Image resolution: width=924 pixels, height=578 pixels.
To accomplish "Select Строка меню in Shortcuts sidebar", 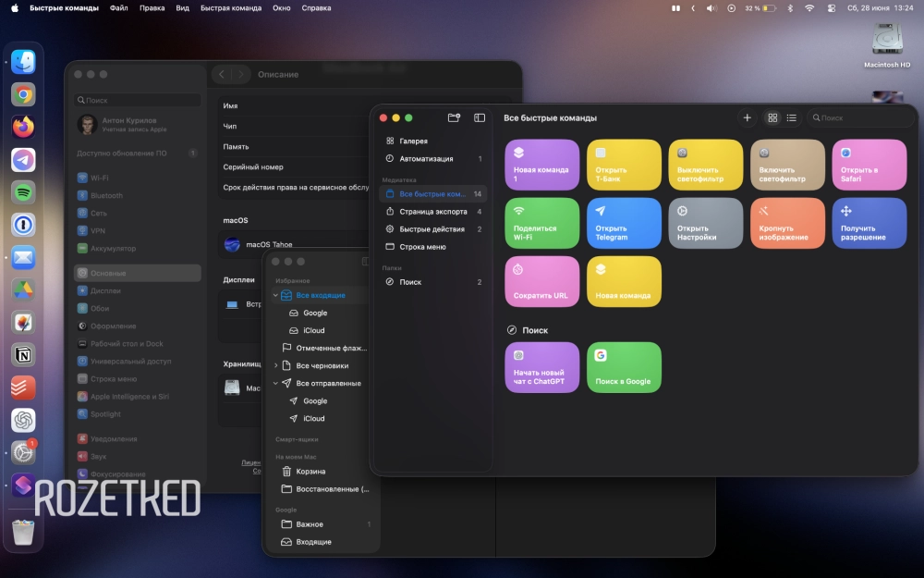I will click(x=433, y=247).
